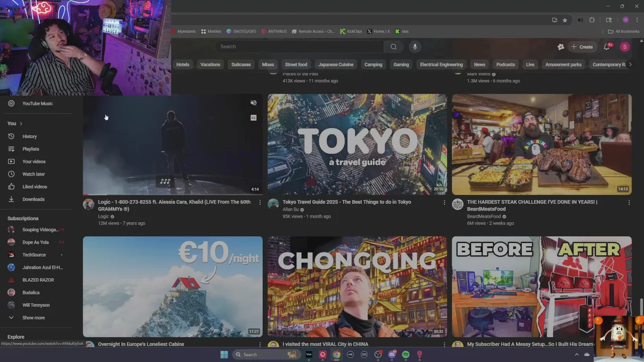Screen dimensions: 644x362
Task: Open the steak challenge video title
Action: pos(532,205)
